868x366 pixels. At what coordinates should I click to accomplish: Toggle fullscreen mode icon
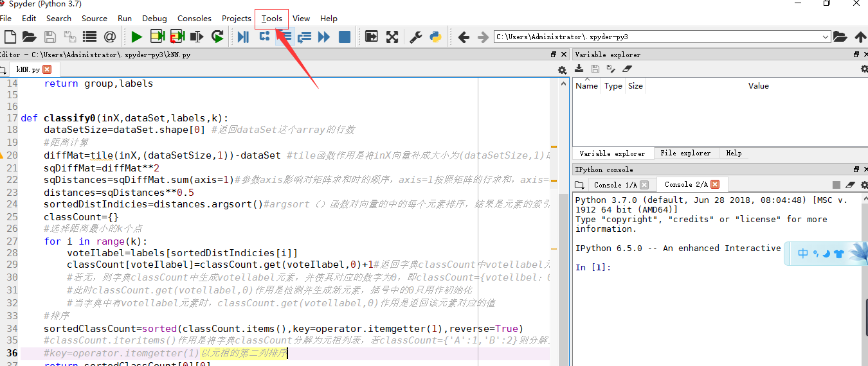(392, 37)
